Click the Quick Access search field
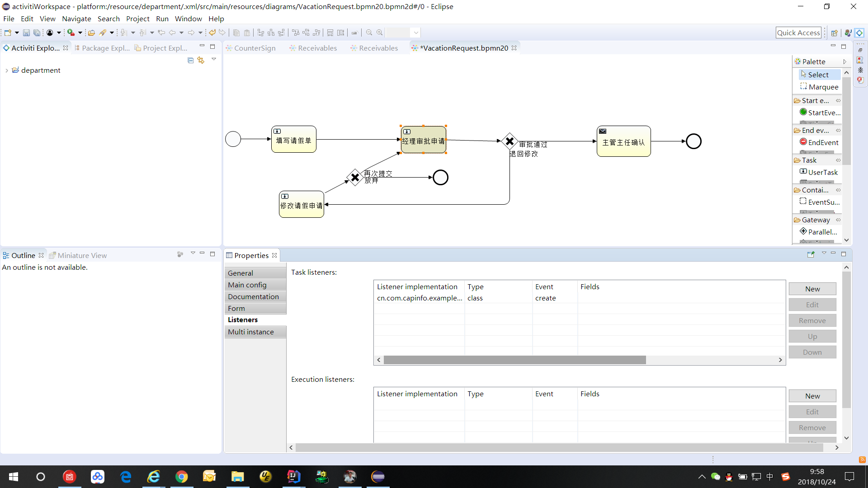Screen dimensions: 868x488 tap(798, 33)
